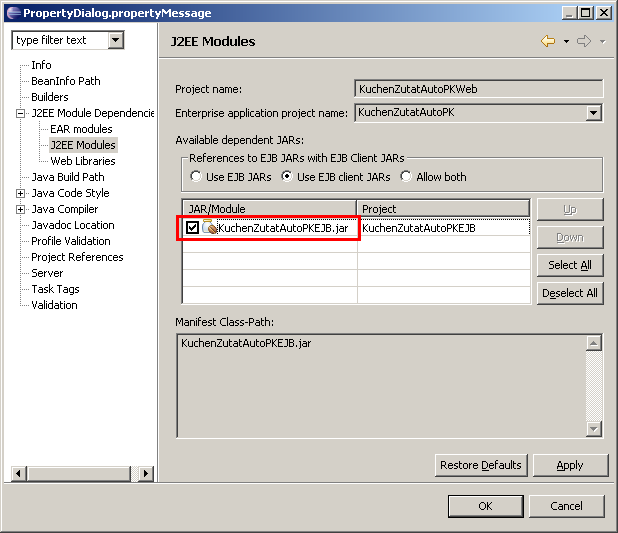Click the Select All button
This screenshot has width=618, height=533.
(x=570, y=265)
